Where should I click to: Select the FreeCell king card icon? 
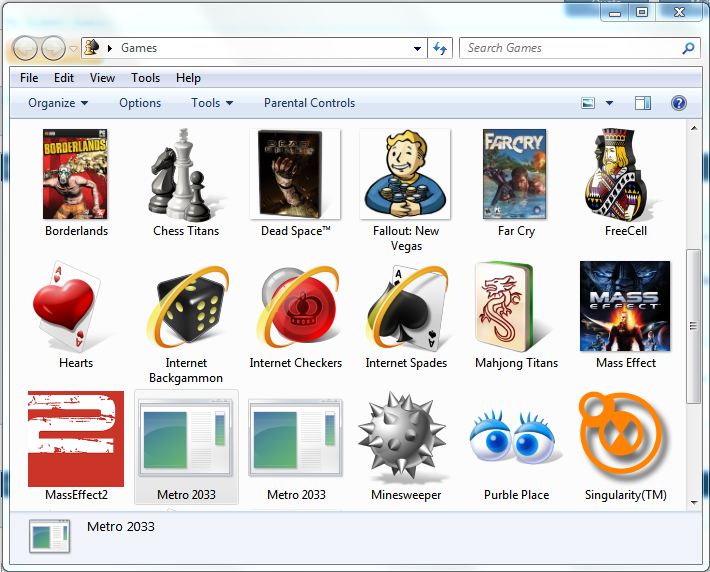619,175
